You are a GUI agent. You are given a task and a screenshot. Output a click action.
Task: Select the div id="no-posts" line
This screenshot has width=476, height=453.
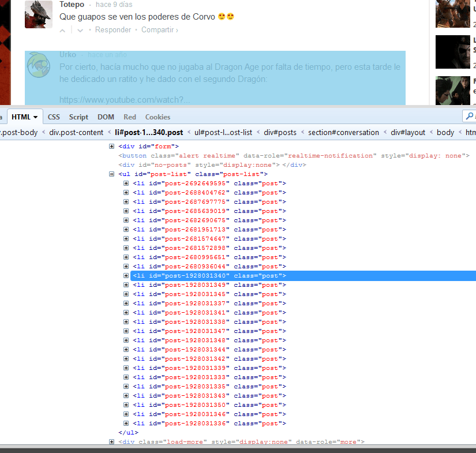212,165
